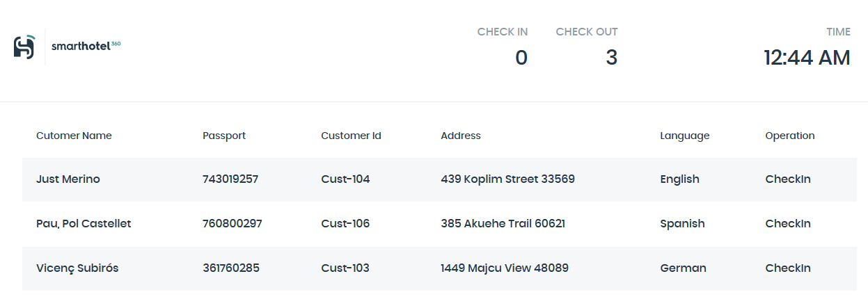Select CheckIn for Vicenç Subirós
Screen dimensions: 868x308
point(788,268)
